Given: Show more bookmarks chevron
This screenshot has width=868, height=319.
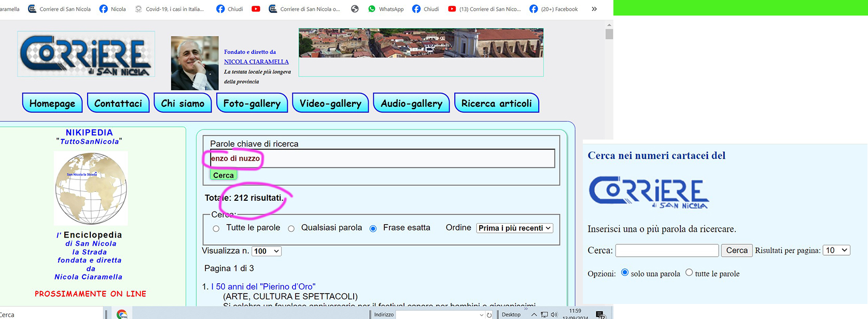Looking at the screenshot, I should point(594,9).
